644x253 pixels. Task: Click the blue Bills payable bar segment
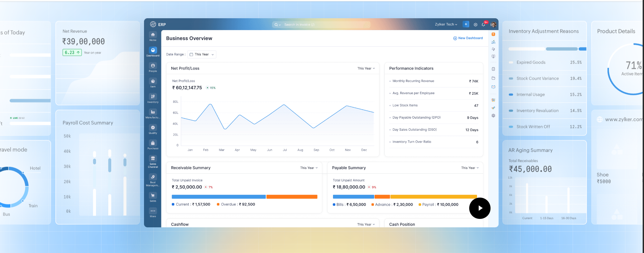tap(353, 197)
